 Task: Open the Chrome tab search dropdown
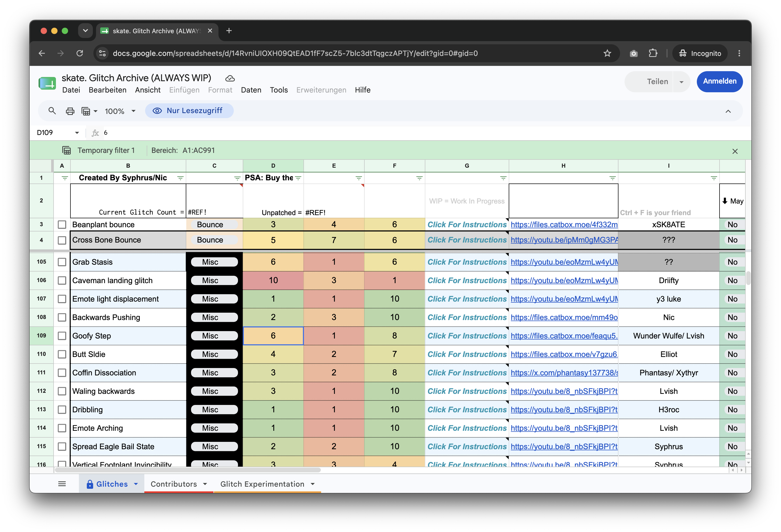click(x=85, y=31)
